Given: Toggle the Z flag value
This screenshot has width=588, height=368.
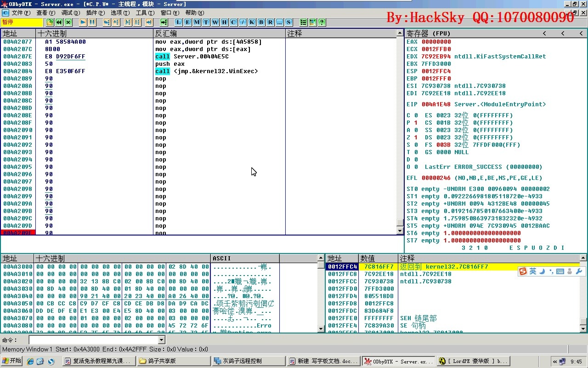Looking at the screenshot, I should (x=416, y=138).
